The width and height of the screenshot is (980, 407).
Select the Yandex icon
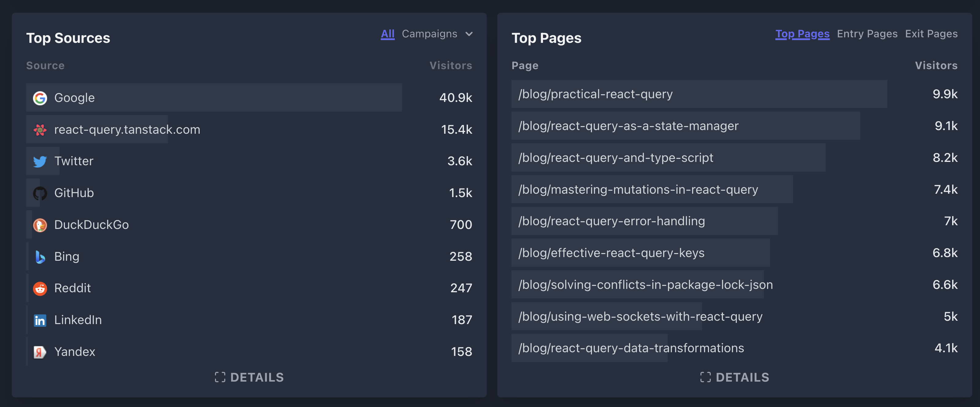(x=40, y=352)
